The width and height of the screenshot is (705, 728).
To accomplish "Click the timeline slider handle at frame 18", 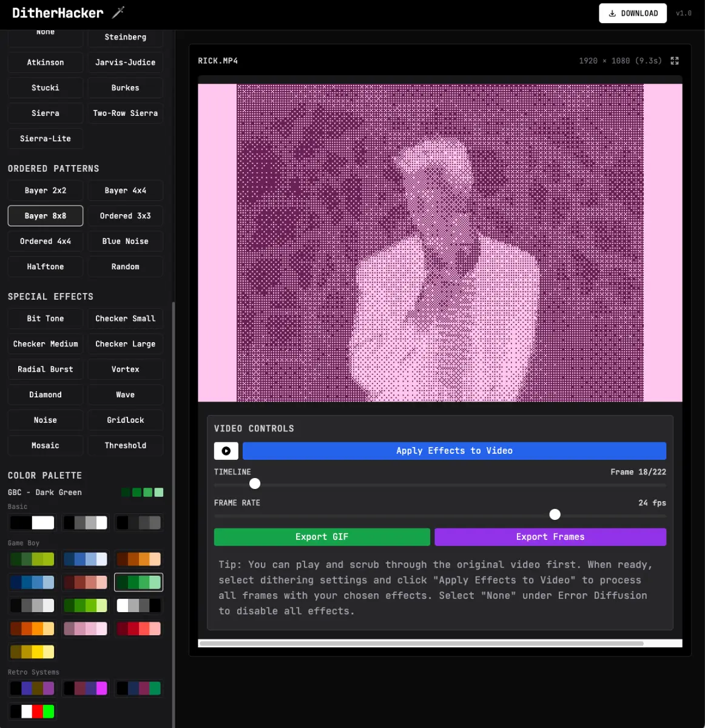I will [254, 484].
